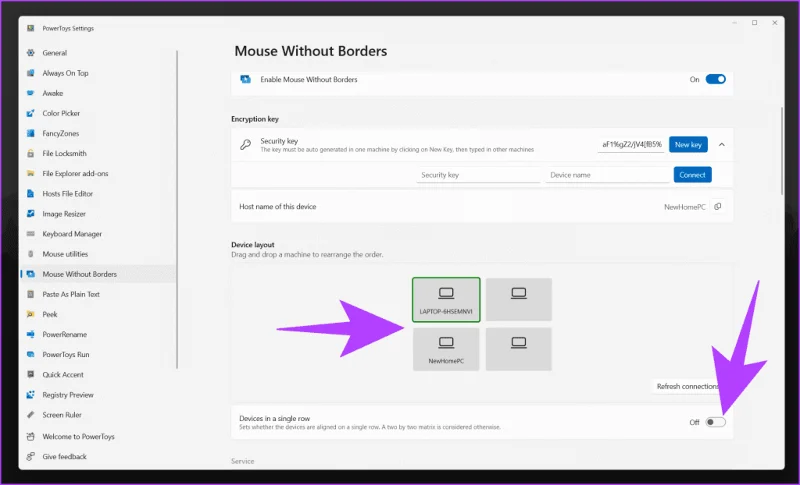800x485 pixels.
Task: Select the empty bottom-right device slot
Action: click(519, 349)
